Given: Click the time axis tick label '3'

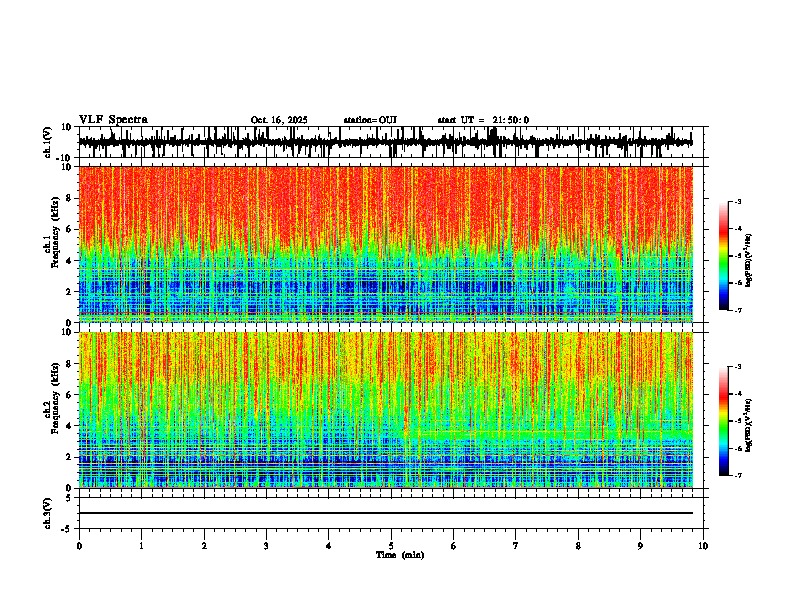Looking at the screenshot, I should [x=266, y=546].
